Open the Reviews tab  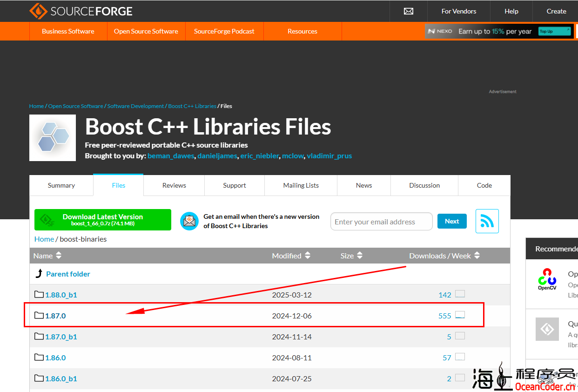tap(174, 185)
